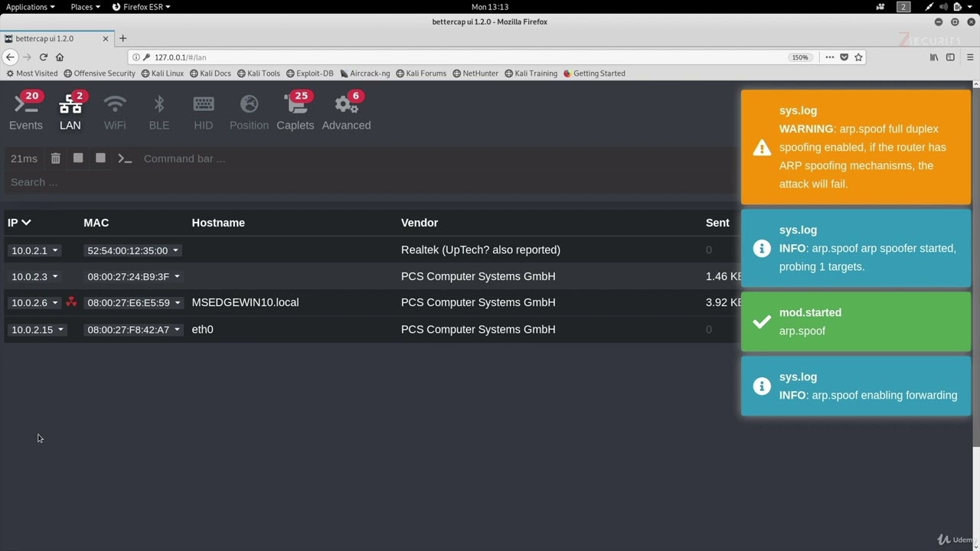Reset the 150% zoom indicator
980x551 pixels.
[x=800, y=57]
